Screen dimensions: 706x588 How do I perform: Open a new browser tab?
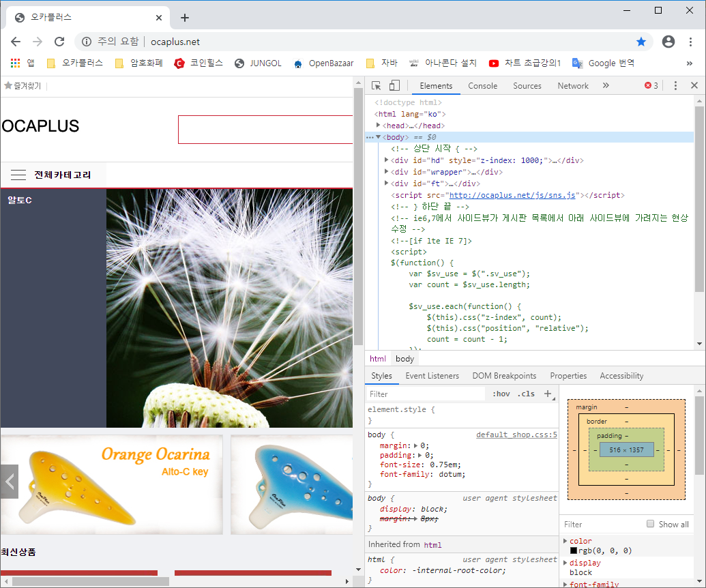[185, 18]
